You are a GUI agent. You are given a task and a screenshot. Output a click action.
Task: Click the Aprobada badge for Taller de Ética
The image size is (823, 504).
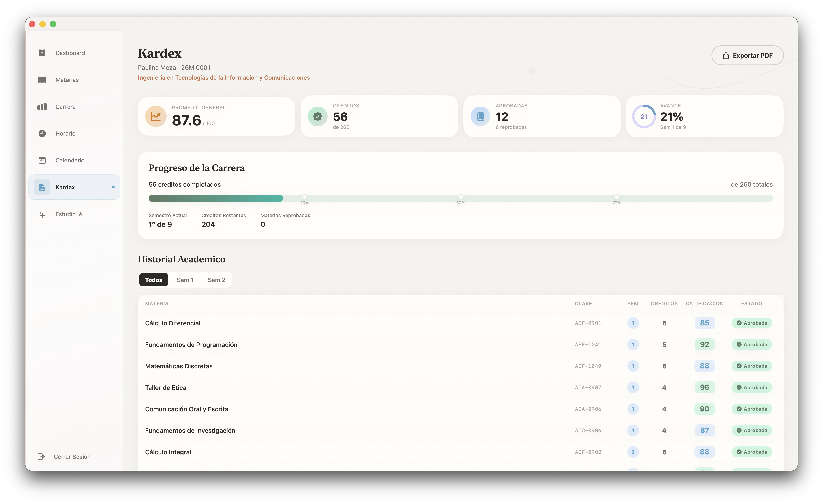[752, 388]
